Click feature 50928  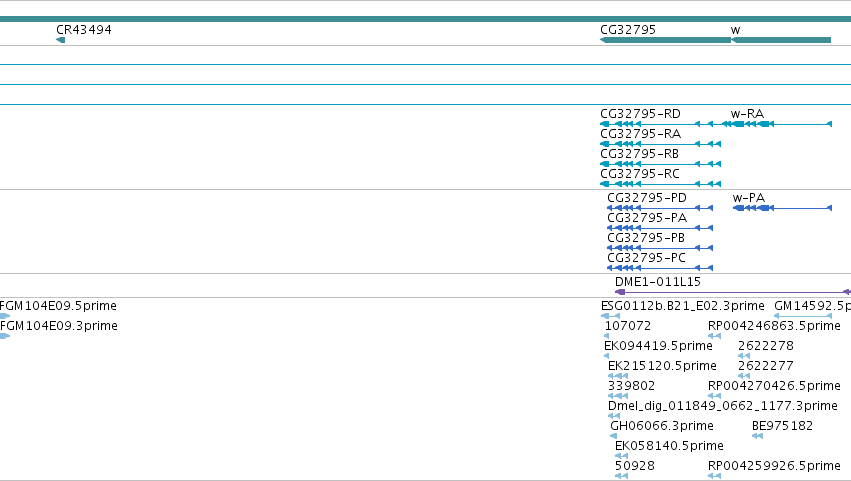click(621, 476)
